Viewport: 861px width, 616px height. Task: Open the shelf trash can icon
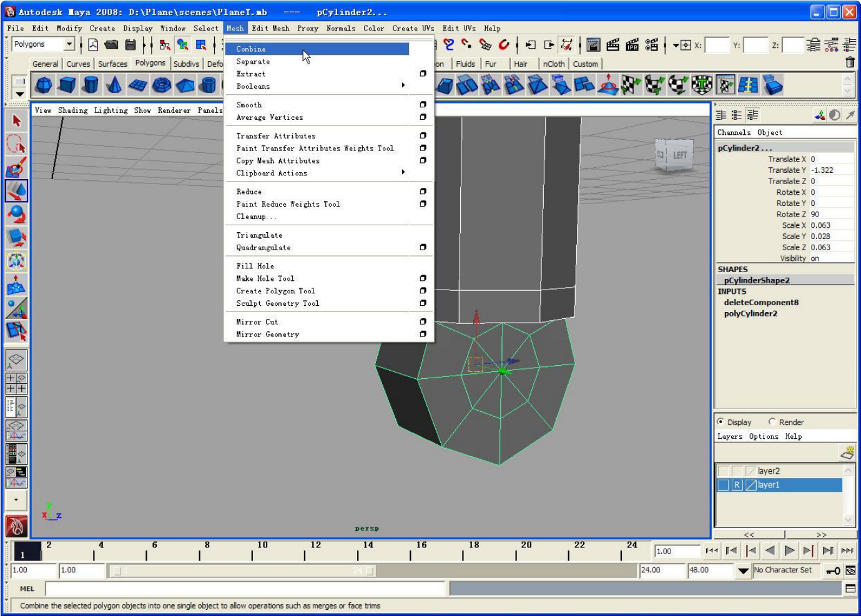pos(850,62)
